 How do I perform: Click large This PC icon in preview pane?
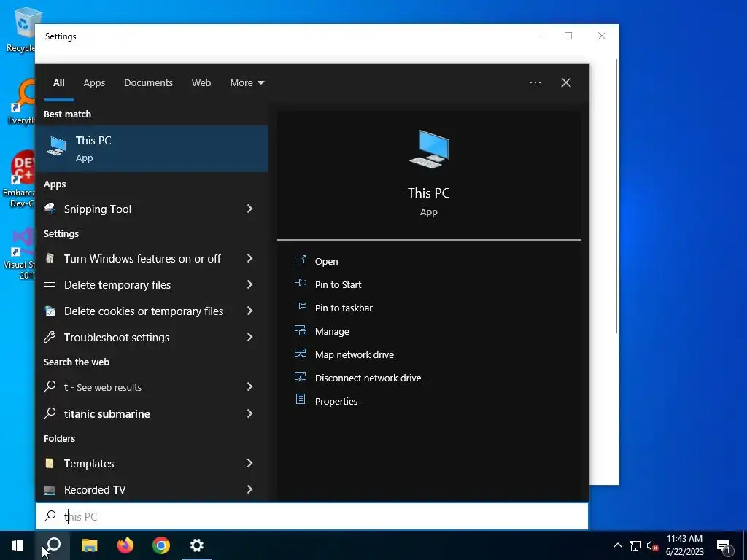click(x=429, y=149)
